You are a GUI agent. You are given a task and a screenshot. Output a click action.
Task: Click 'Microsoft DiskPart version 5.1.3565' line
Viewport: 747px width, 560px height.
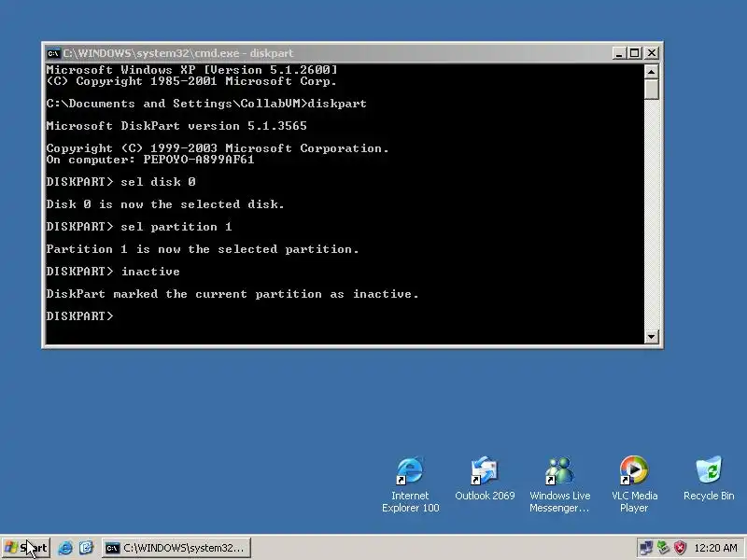176,126
